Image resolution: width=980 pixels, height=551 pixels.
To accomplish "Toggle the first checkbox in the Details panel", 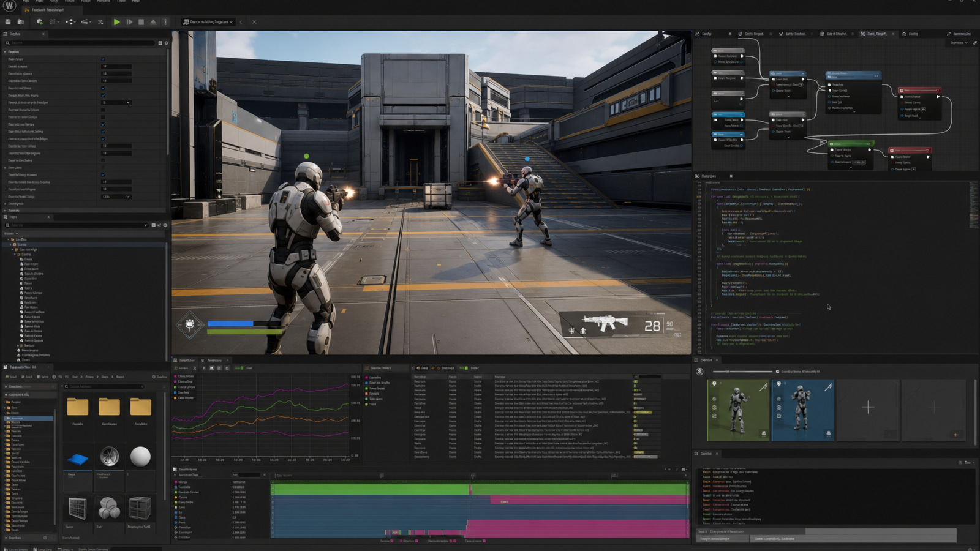I will (103, 59).
